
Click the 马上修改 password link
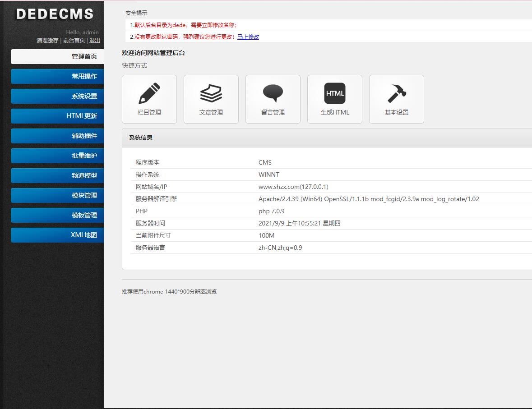(248, 37)
